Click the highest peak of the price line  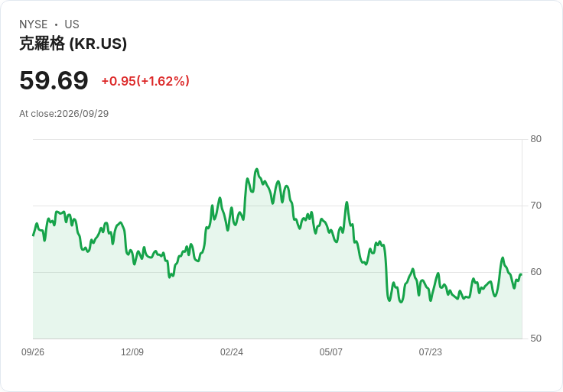[x=256, y=170]
